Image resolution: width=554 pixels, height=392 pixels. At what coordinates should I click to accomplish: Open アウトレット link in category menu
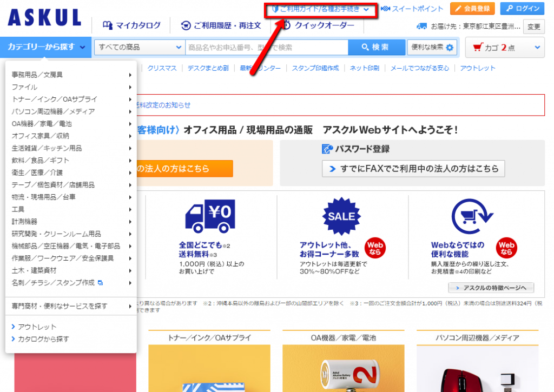pyautogui.click(x=37, y=327)
